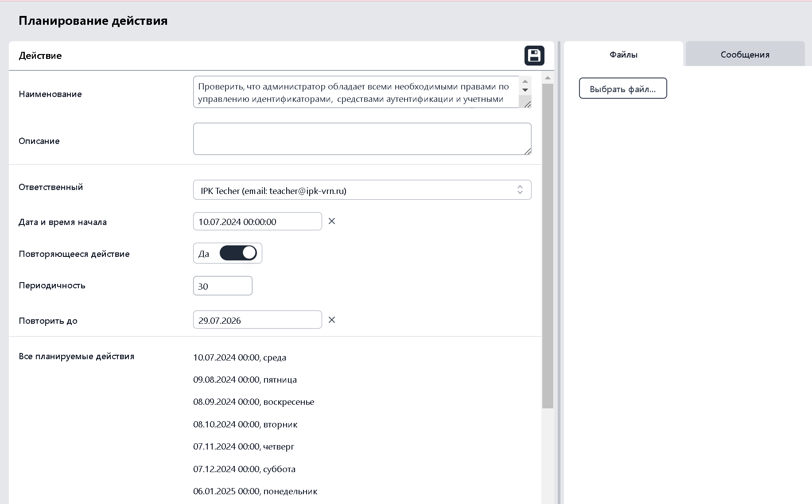The height and width of the screenshot is (504, 812).
Task: Click the down arrow in the Наименование textarea scrollbar
Action: point(525,90)
